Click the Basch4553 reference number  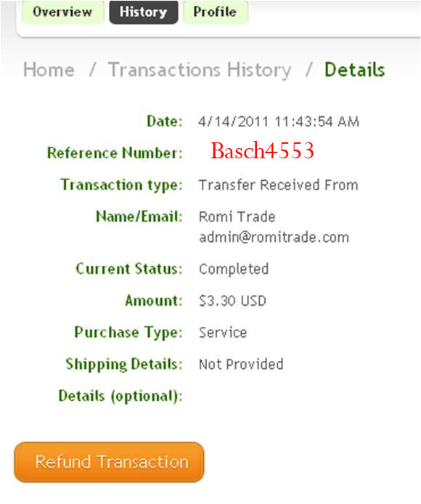[262, 150]
